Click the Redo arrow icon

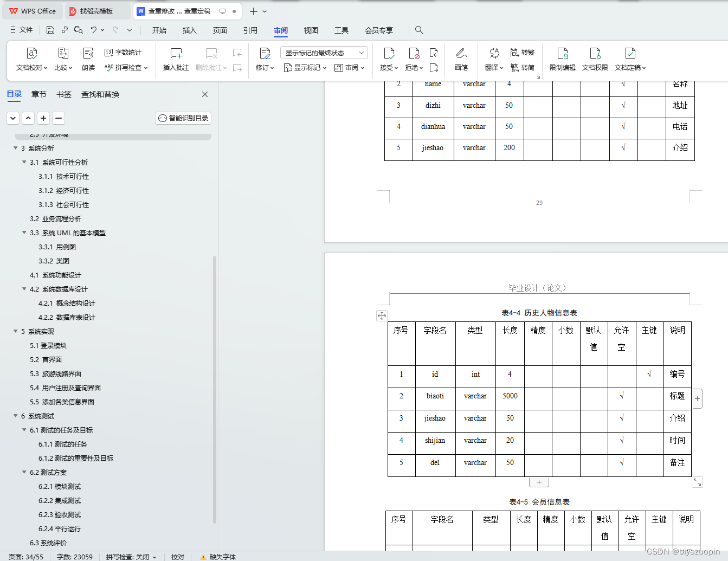(115, 30)
